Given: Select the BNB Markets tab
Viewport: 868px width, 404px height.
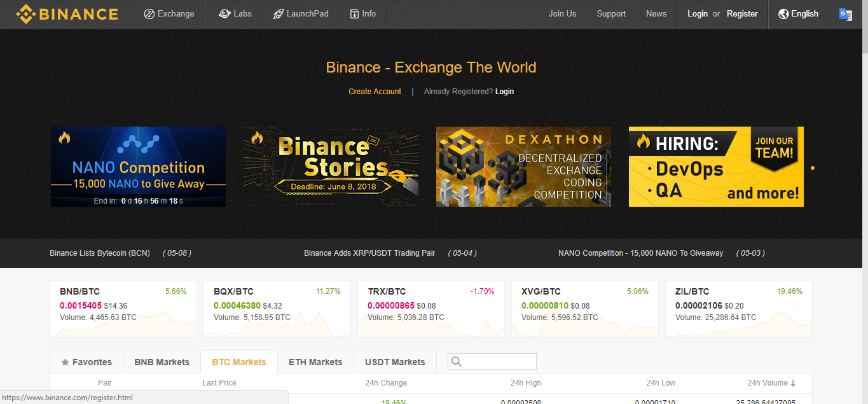Looking at the screenshot, I should (x=162, y=362).
